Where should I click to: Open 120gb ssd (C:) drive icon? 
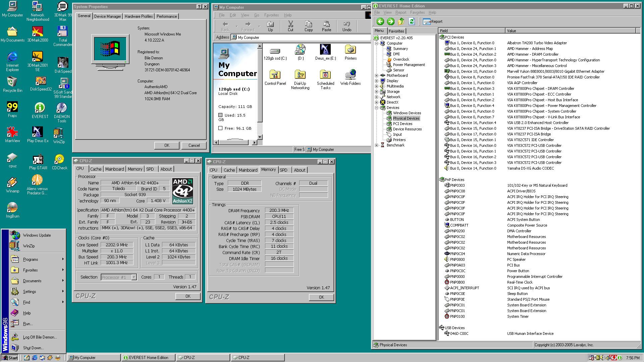(x=275, y=53)
